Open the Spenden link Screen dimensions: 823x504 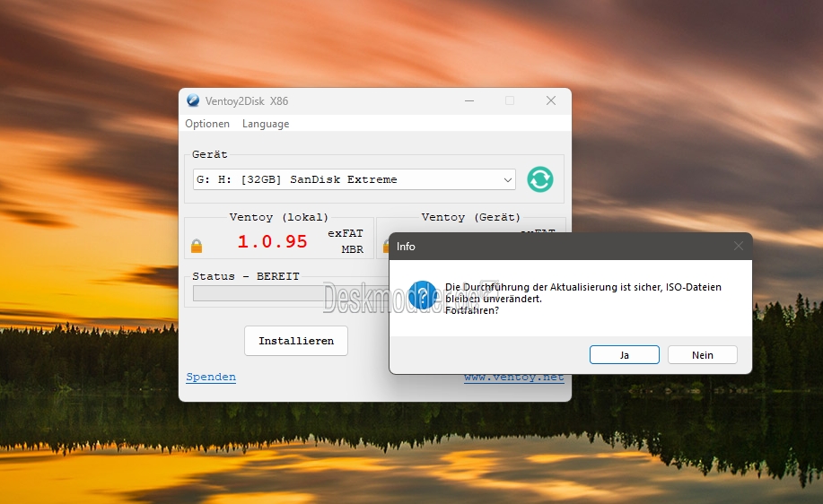click(x=211, y=377)
